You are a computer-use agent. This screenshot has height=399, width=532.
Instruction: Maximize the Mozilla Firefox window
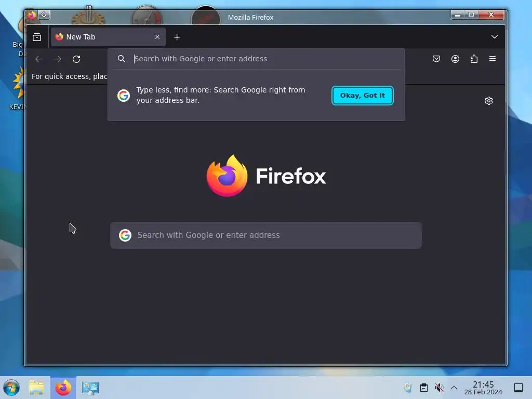(471, 15)
